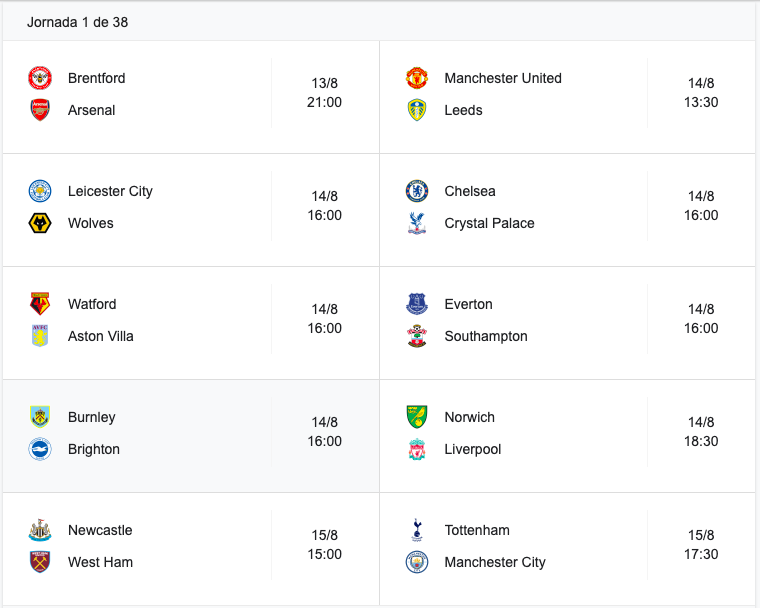The width and height of the screenshot is (760, 608).
Task: Click the Leeds club crest
Action: (417, 110)
